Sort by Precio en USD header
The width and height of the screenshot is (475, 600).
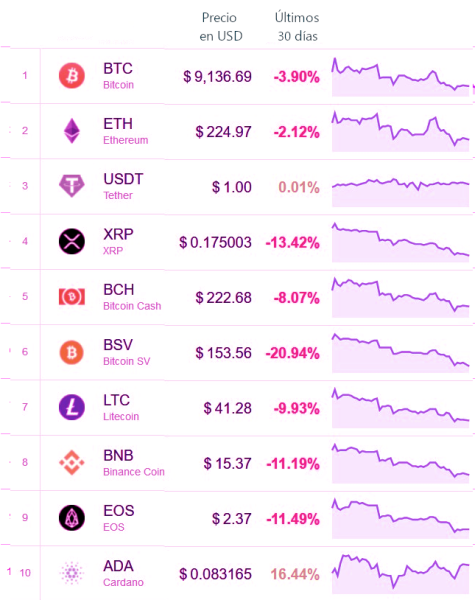[x=220, y=27]
